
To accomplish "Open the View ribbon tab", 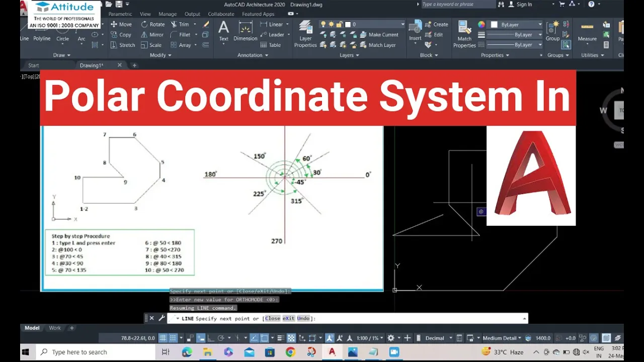I will pos(145,14).
